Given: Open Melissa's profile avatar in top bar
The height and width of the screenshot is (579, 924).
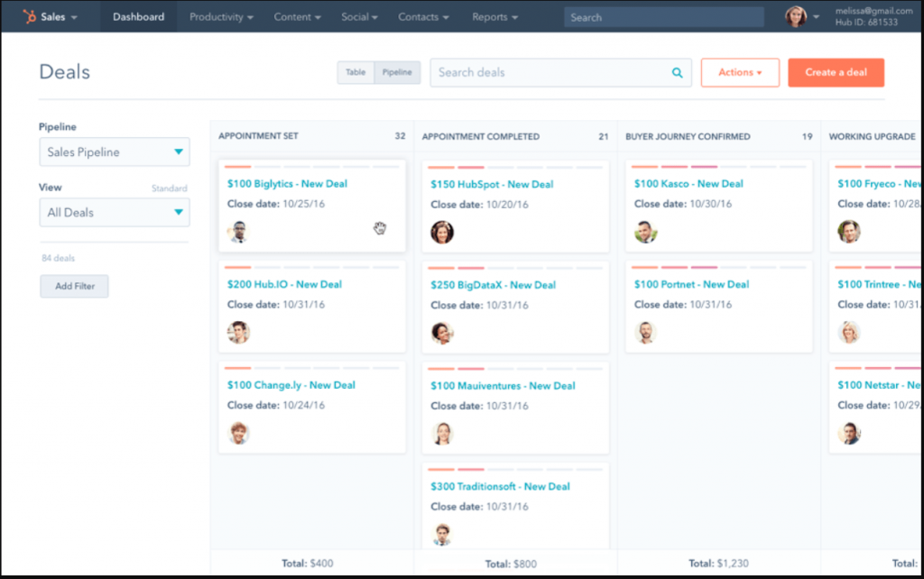Looking at the screenshot, I should (x=796, y=16).
